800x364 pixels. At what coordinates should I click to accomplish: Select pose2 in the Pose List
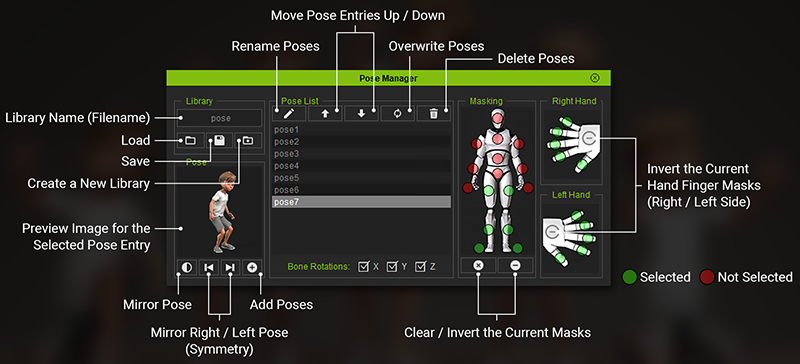361,141
